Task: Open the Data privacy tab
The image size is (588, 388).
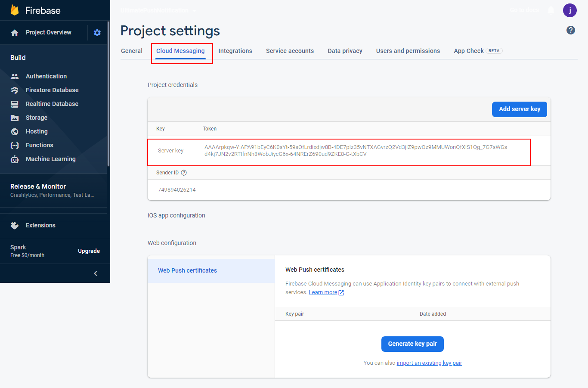Action: (345, 51)
